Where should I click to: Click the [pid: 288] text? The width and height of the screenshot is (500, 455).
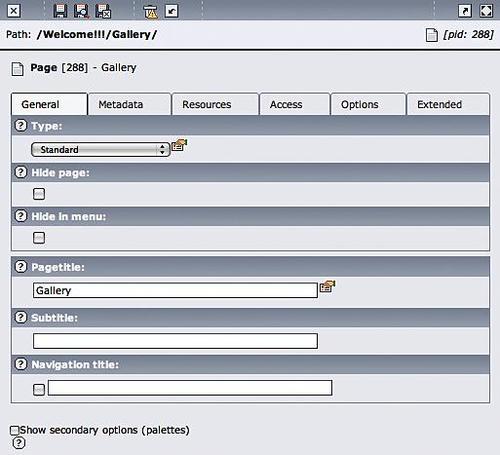468,34
